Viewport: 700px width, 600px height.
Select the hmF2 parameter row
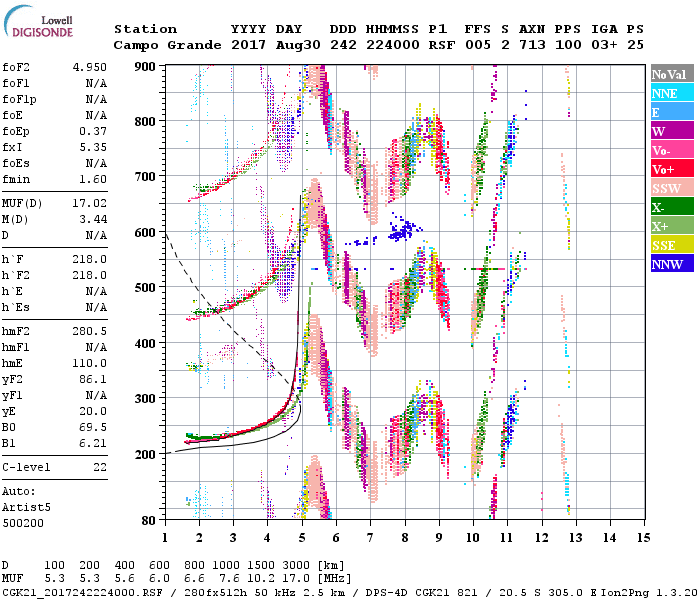[x=55, y=331]
